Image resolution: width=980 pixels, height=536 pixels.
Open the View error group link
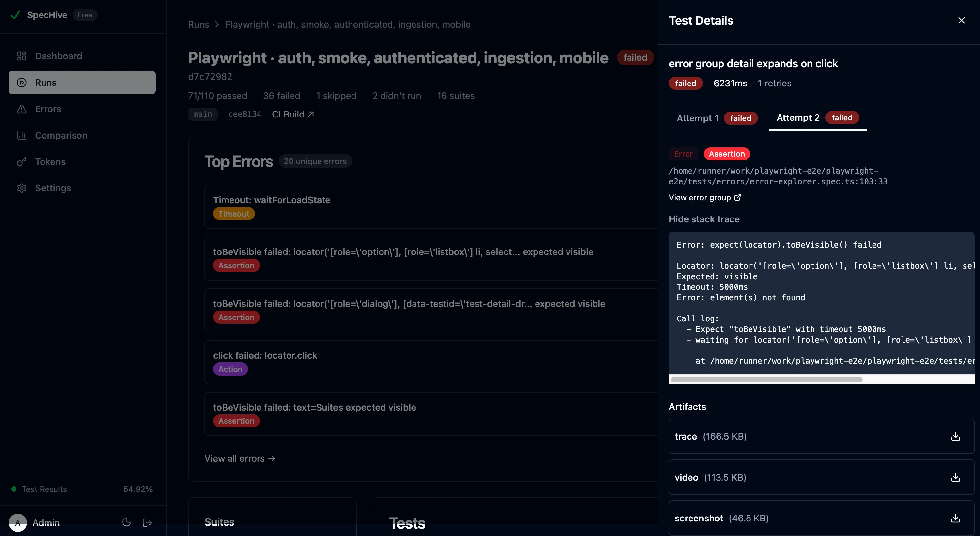pos(704,198)
